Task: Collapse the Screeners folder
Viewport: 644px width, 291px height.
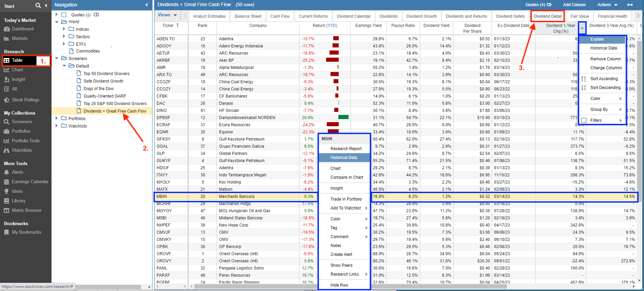Action: (57, 58)
